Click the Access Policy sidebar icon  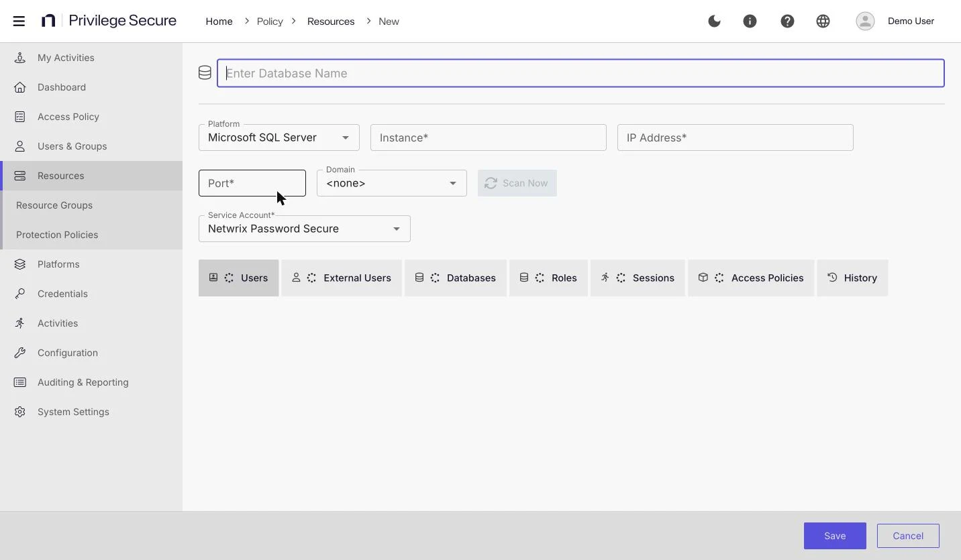[x=20, y=117]
